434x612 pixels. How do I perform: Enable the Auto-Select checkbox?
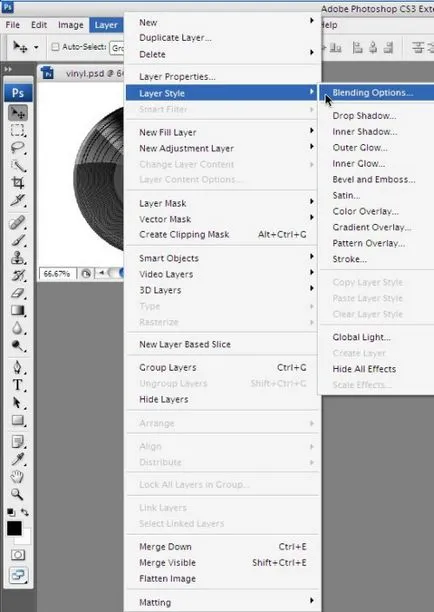tap(55, 47)
